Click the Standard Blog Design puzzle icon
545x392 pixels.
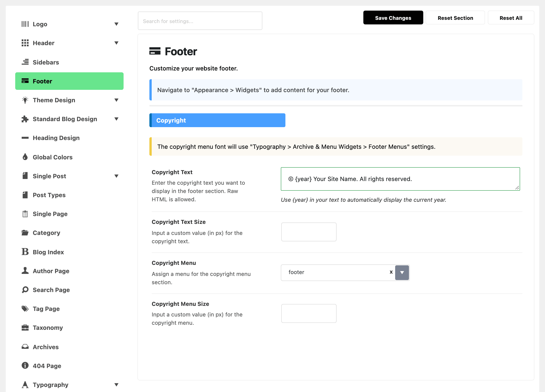click(25, 119)
